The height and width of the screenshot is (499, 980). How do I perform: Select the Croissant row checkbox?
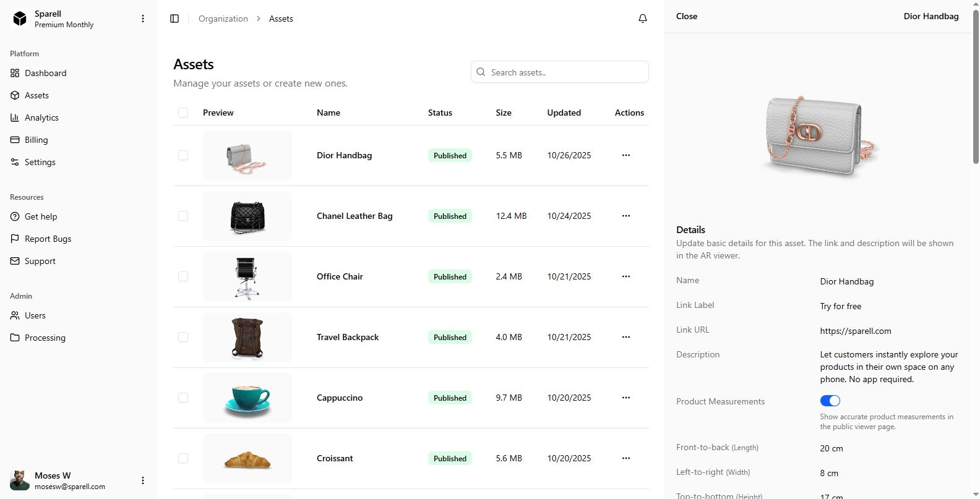(183, 458)
